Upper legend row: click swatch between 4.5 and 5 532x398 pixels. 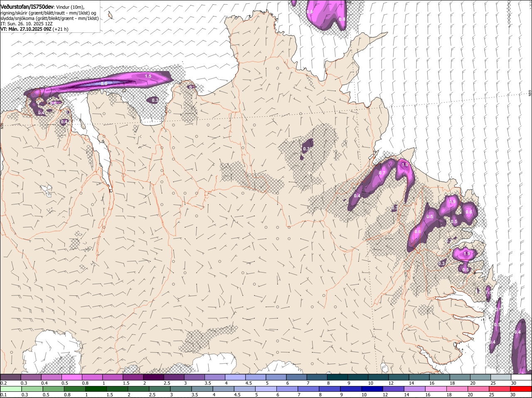tap(255, 377)
